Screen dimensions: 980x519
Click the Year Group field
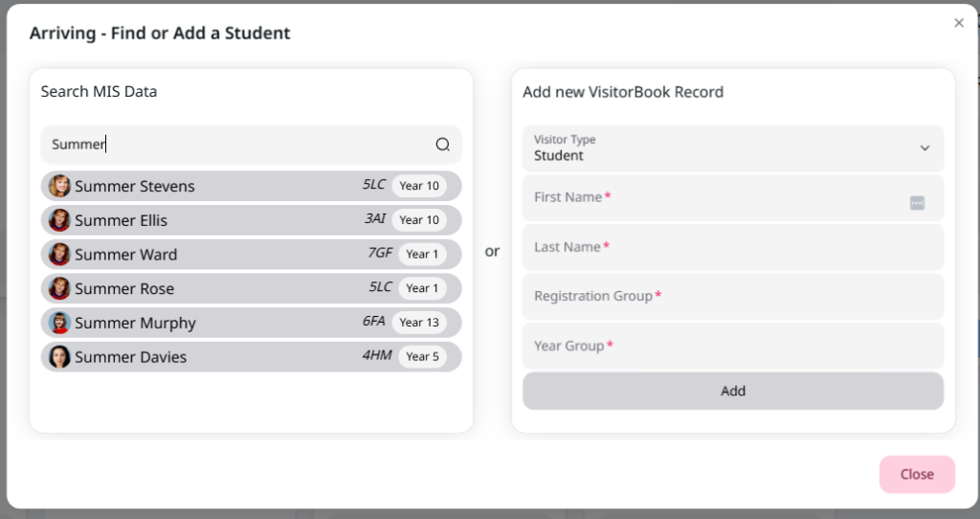tap(733, 346)
